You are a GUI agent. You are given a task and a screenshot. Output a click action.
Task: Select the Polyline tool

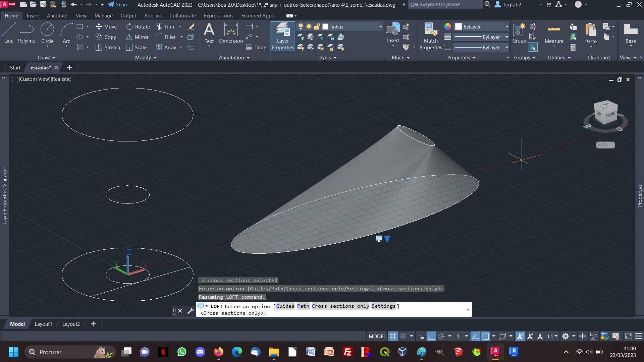[26, 33]
